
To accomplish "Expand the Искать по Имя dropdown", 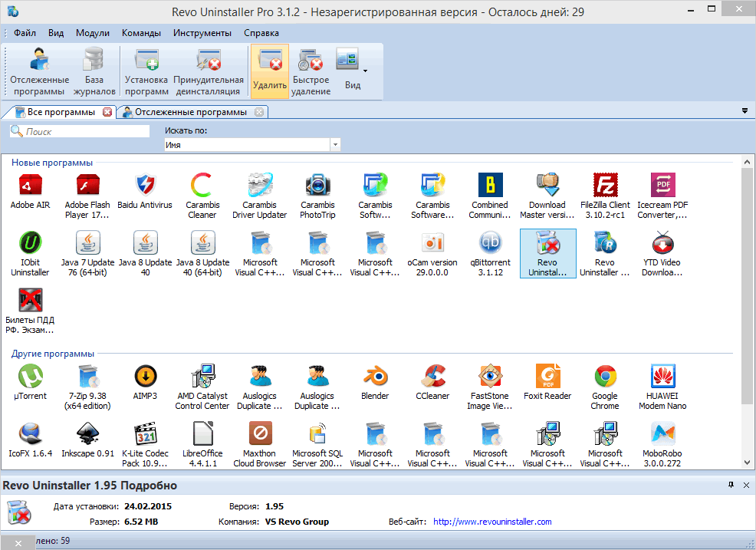I will tap(336, 145).
